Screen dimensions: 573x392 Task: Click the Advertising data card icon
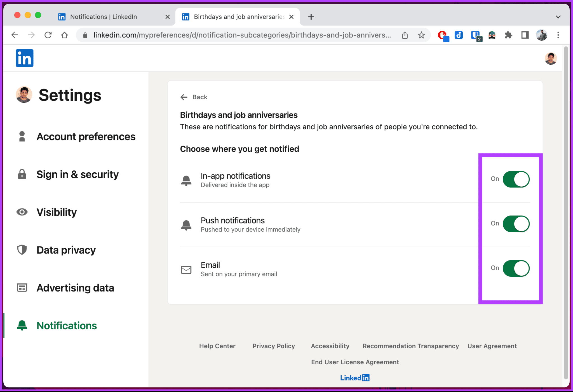(x=22, y=287)
